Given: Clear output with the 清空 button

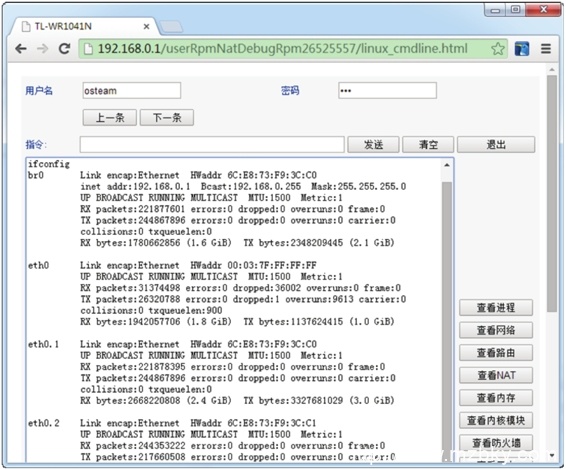Looking at the screenshot, I should (x=428, y=145).
